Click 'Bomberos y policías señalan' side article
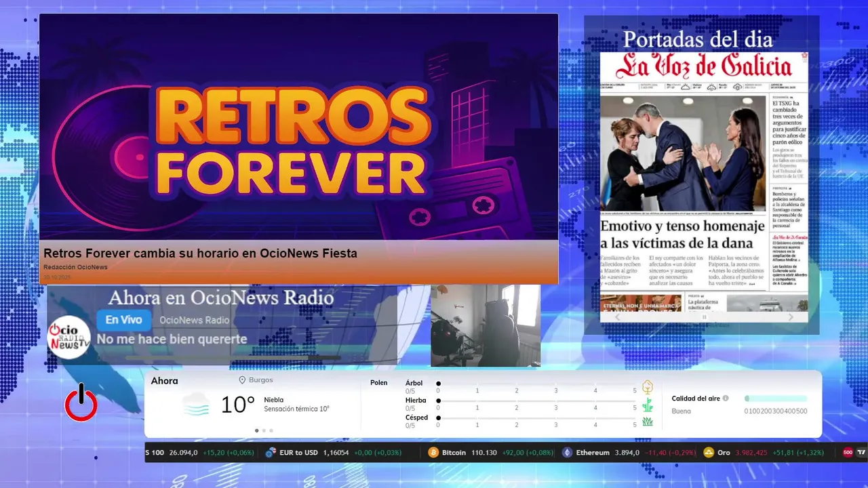868x488 pixels. 790,210
